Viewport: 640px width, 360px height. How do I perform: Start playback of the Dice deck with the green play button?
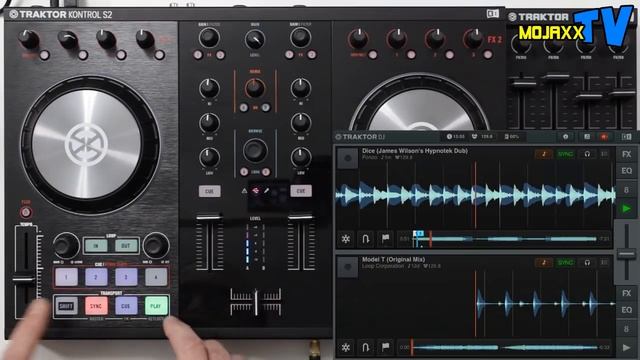click(x=626, y=209)
